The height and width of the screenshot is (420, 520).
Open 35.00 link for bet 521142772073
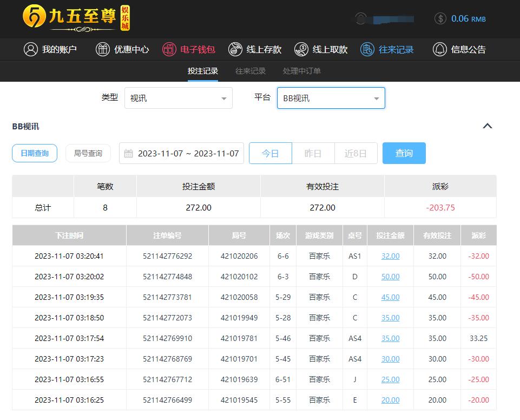(x=390, y=318)
